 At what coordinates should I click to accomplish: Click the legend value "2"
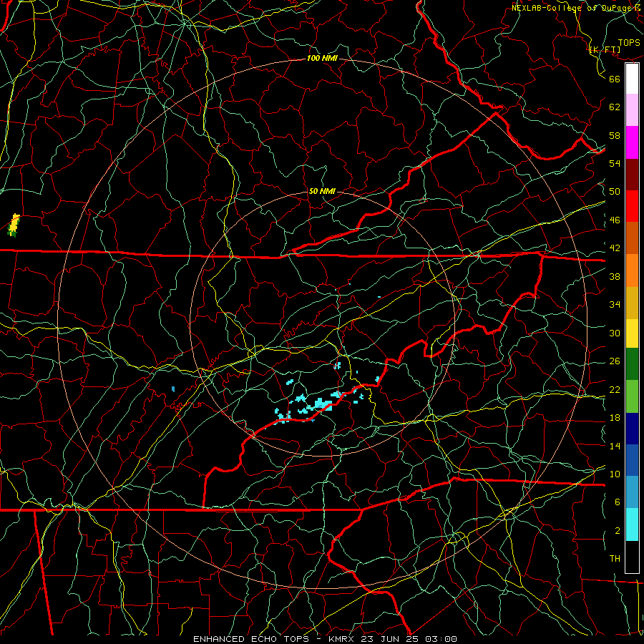618,531
